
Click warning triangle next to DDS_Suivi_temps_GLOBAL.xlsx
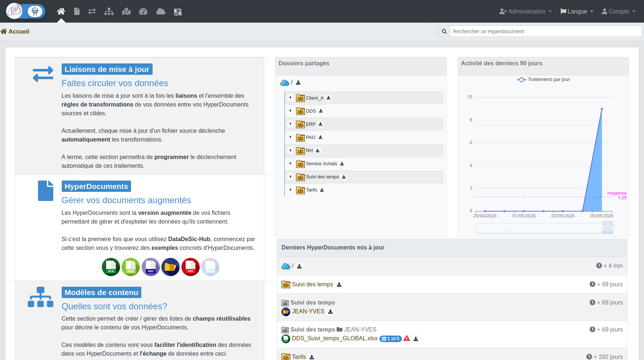click(407, 338)
